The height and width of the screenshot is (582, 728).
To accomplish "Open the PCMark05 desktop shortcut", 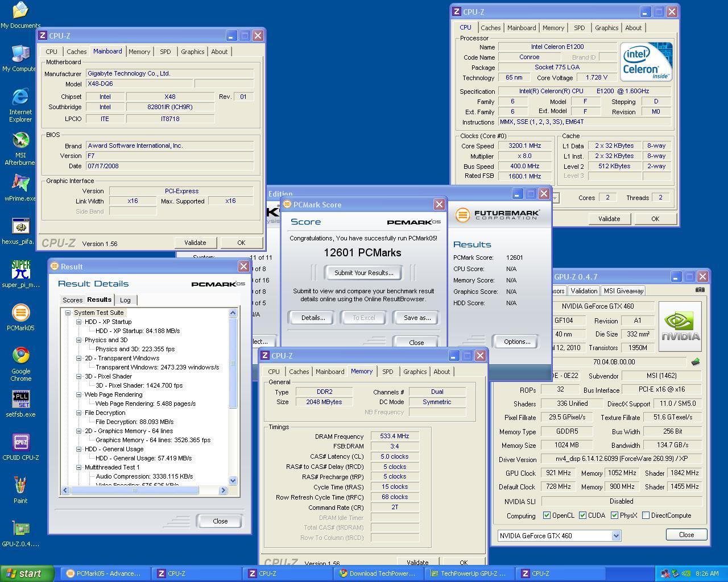I will click(x=20, y=318).
